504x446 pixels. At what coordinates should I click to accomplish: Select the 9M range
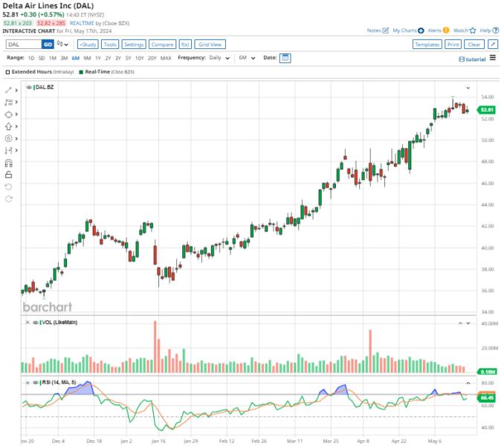(87, 58)
